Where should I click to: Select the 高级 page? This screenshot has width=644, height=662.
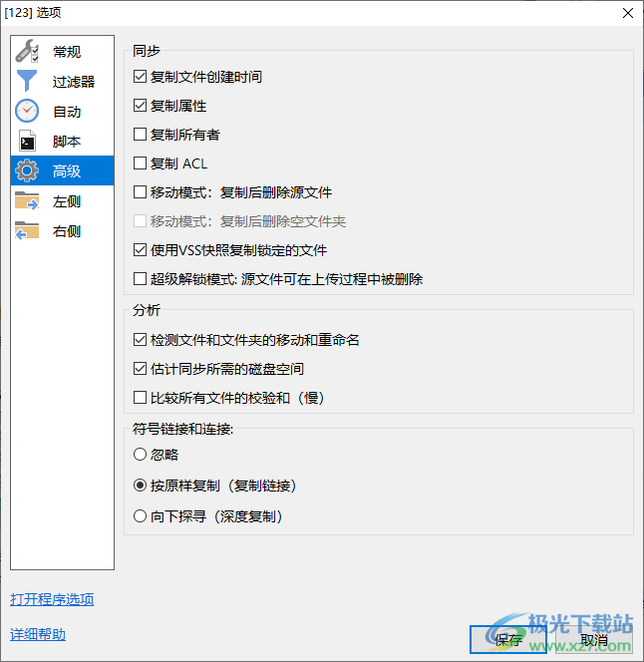pos(62,170)
